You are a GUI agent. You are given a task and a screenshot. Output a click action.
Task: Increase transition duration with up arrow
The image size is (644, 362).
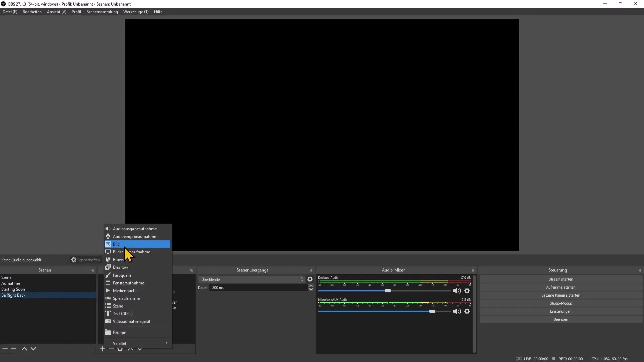pos(311,286)
